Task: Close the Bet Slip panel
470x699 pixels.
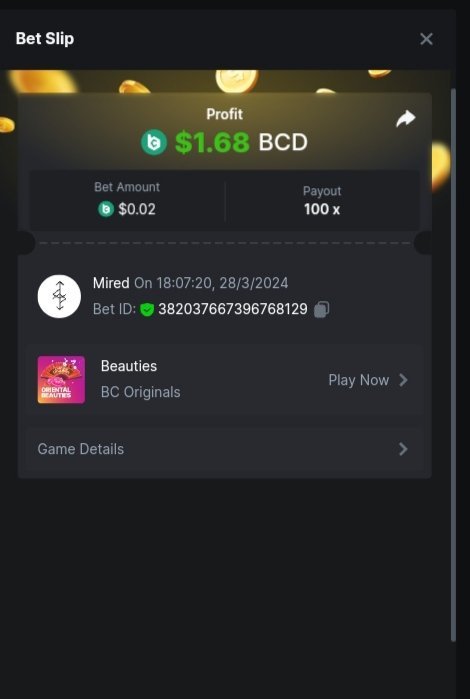Action: click(x=426, y=39)
